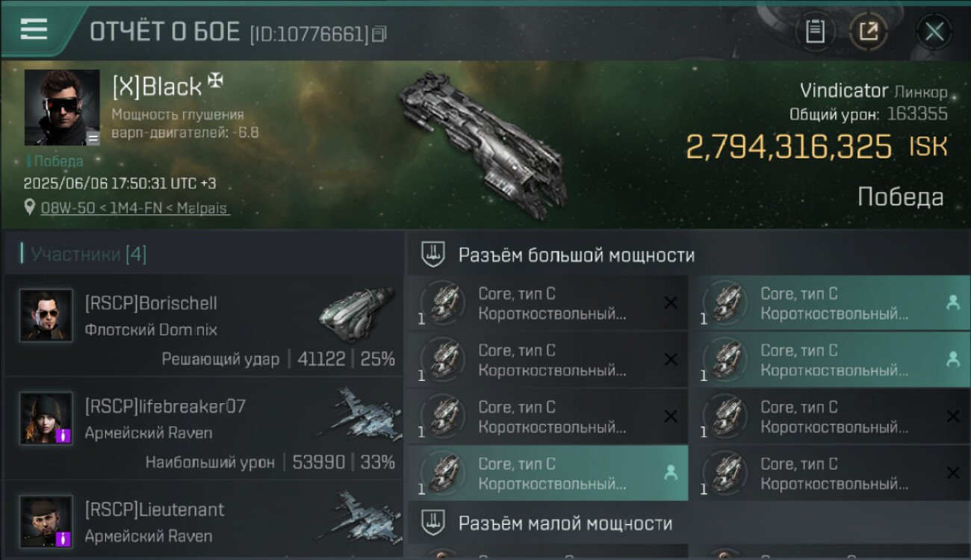Click the badge icon next to [X]Black name
Image resolution: width=971 pixels, height=560 pixels.
click(x=216, y=81)
